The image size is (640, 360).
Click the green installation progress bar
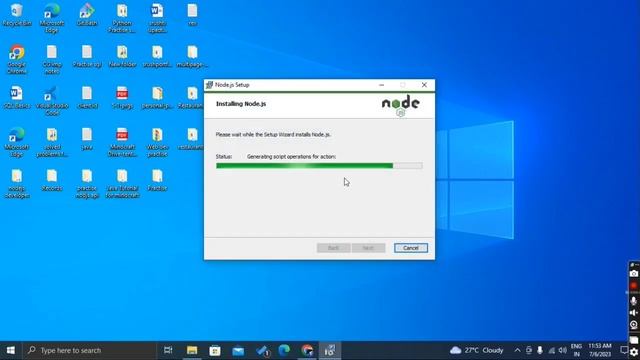pos(319,166)
